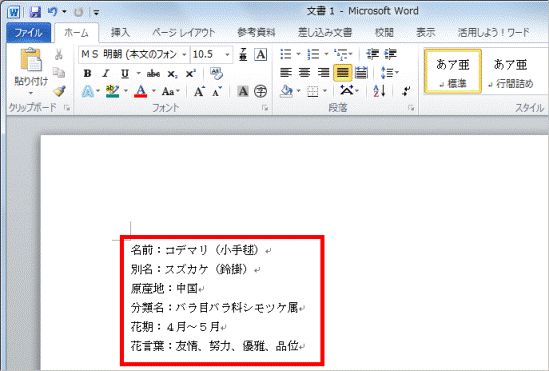
Task: Apply Subscript formatting icon
Action: click(172, 74)
